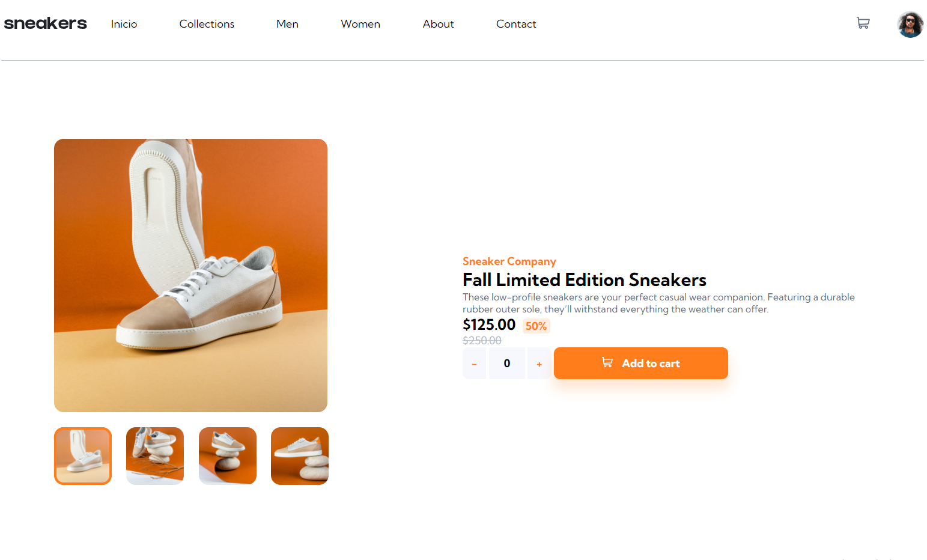
Task: Navigate to the Women section
Action: [360, 24]
